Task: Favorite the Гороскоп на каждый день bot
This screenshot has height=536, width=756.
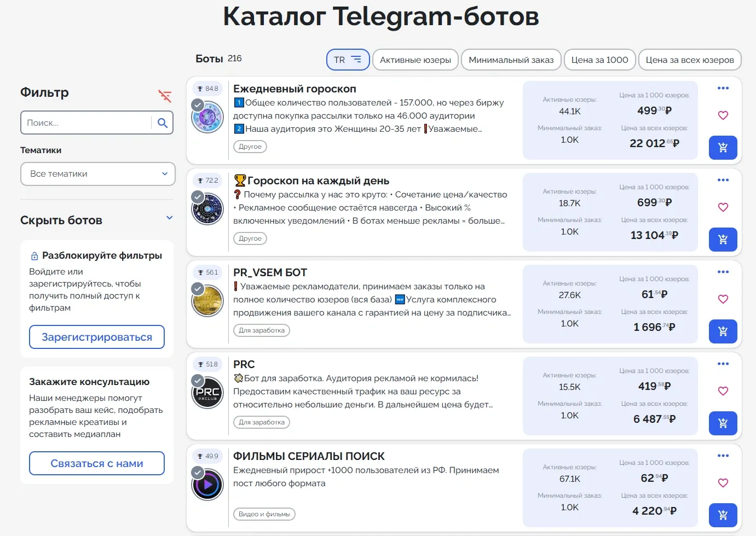Action: (x=723, y=207)
